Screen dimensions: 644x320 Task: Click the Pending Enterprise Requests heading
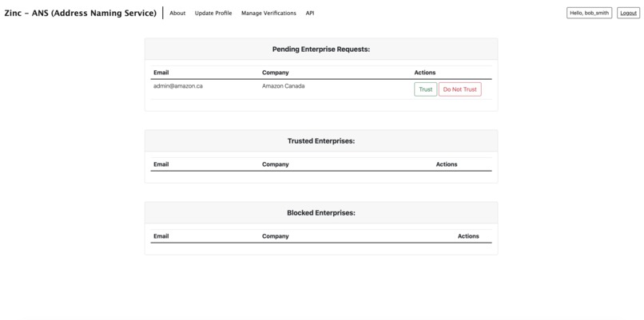[321, 49]
